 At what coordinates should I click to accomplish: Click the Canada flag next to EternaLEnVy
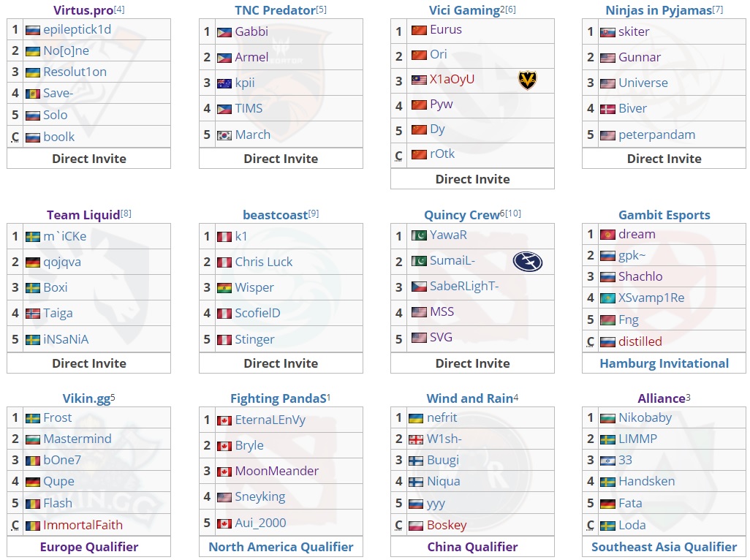pyautogui.click(x=223, y=420)
